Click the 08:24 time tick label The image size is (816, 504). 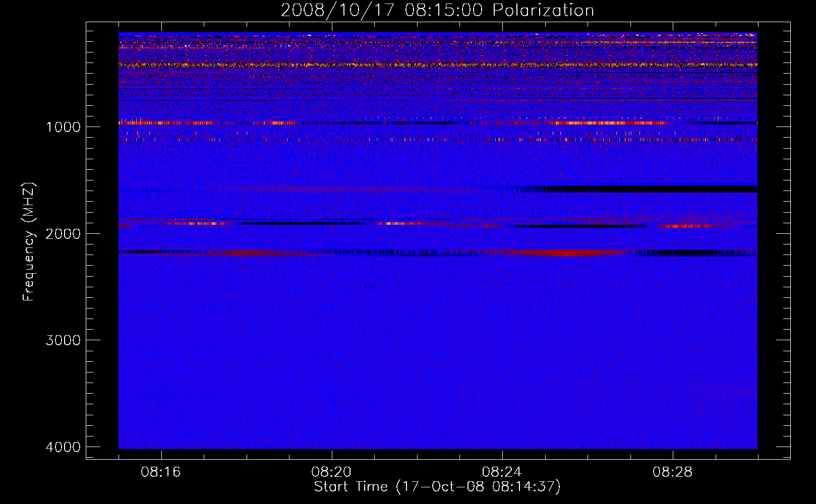click(x=502, y=472)
